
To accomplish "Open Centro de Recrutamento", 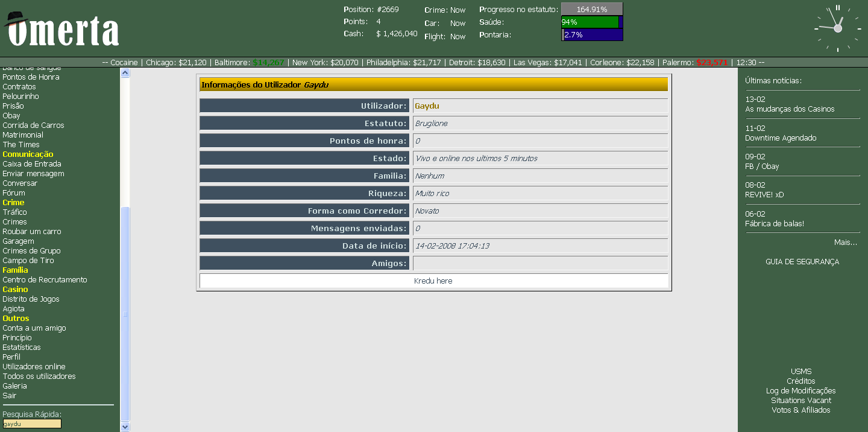I will pyautogui.click(x=45, y=280).
